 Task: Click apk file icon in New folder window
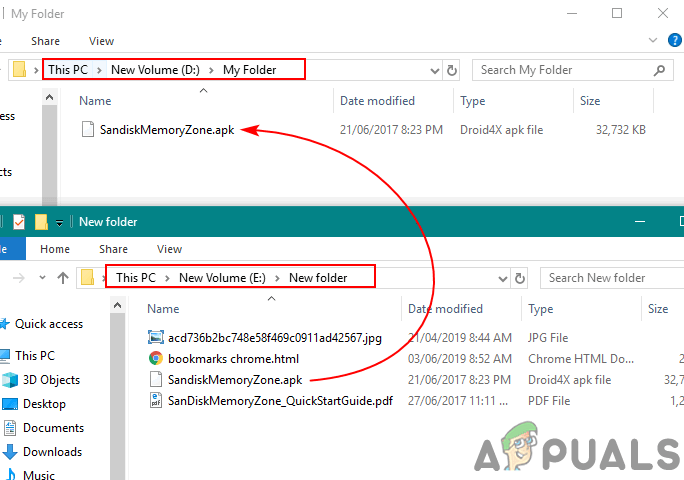pos(156,379)
